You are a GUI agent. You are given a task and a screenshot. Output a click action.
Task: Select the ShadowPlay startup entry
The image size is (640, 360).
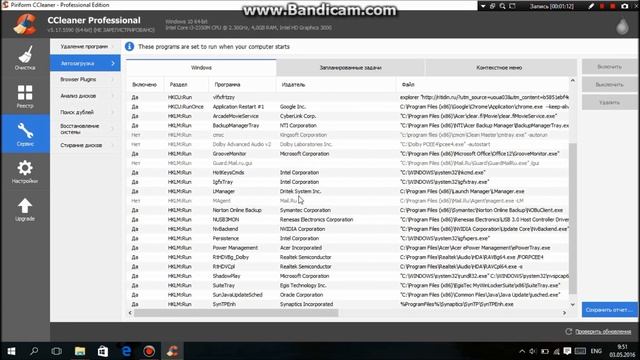348,276
